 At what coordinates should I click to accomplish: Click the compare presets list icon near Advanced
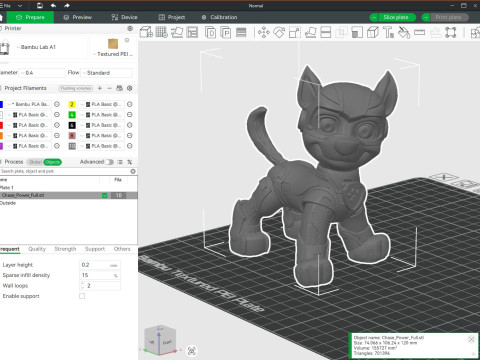coord(120,162)
